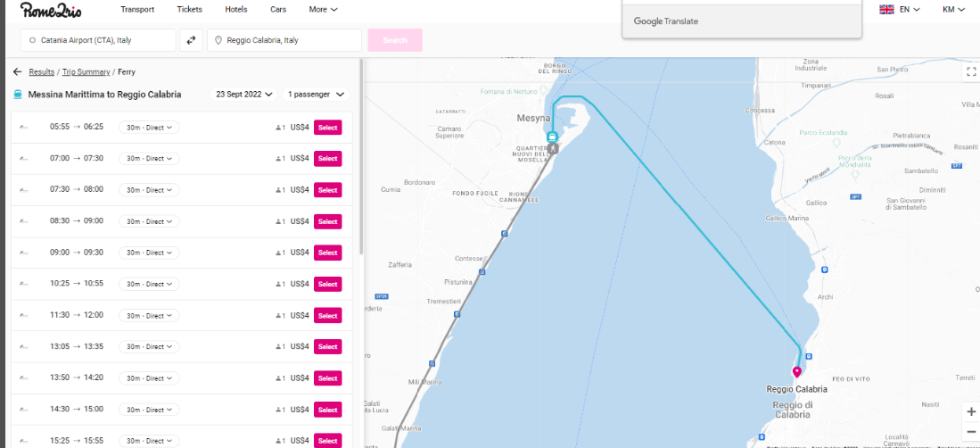The height and width of the screenshot is (448, 980).
Task: Click the ferry icon beside Messina Marittima
Action: [18, 95]
